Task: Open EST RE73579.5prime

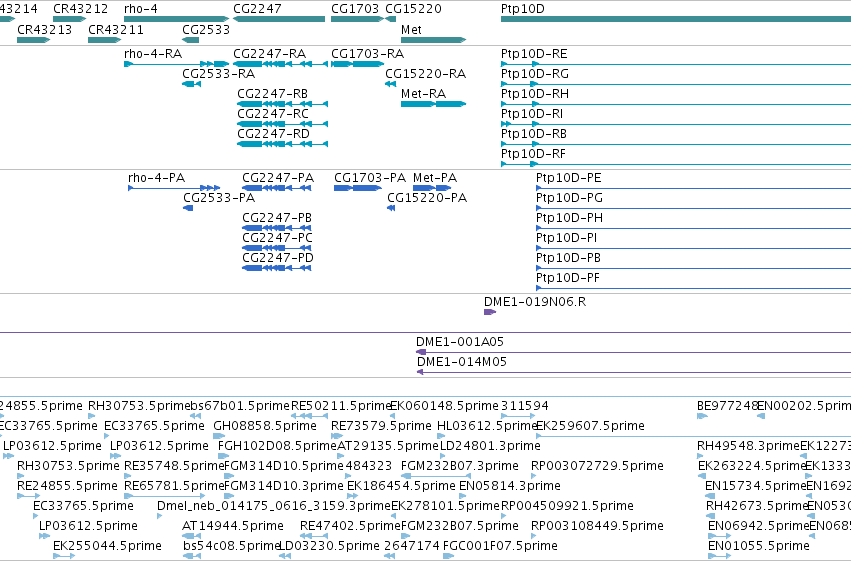Action: (337, 436)
